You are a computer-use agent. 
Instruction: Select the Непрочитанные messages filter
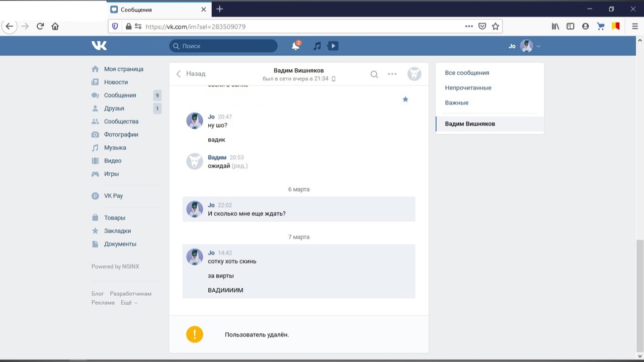(468, 87)
